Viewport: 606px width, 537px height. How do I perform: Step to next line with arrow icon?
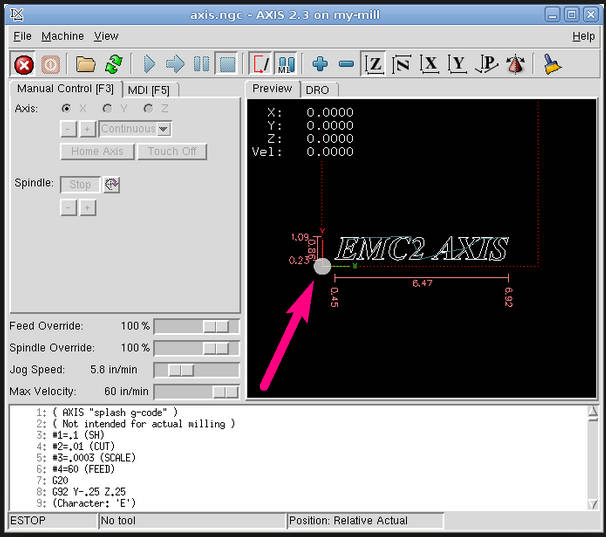[x=175, y=64]
